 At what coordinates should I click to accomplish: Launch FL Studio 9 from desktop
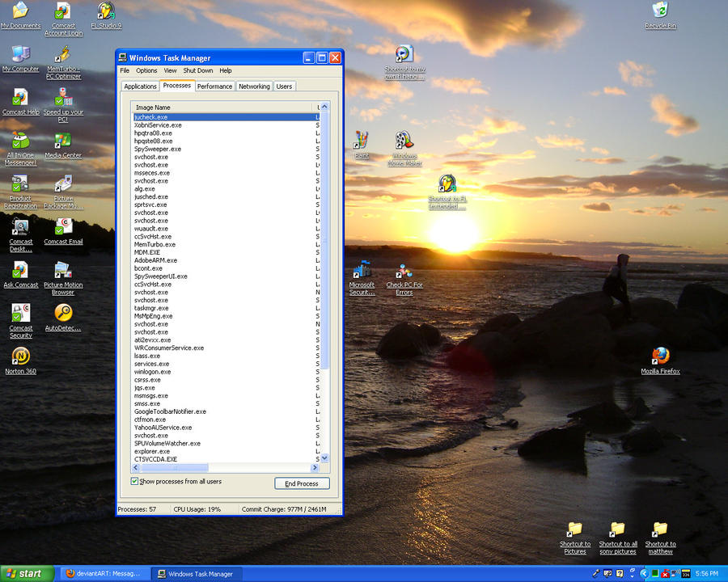click(106, 15)
